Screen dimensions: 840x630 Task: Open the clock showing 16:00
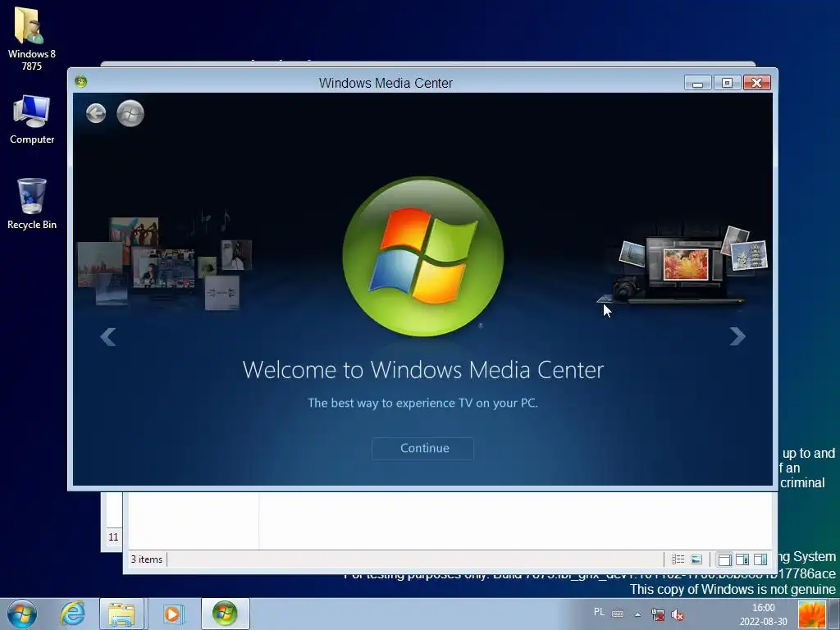764,614
